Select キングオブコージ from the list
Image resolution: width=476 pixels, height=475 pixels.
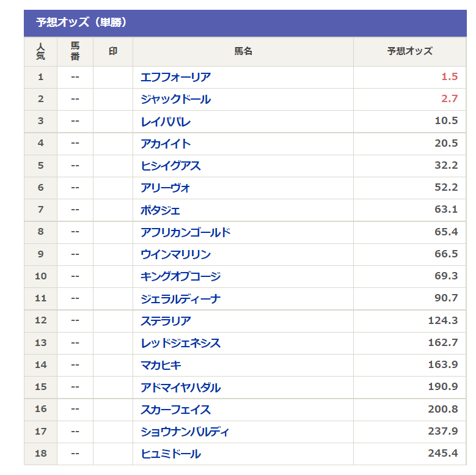pos(180,276)
